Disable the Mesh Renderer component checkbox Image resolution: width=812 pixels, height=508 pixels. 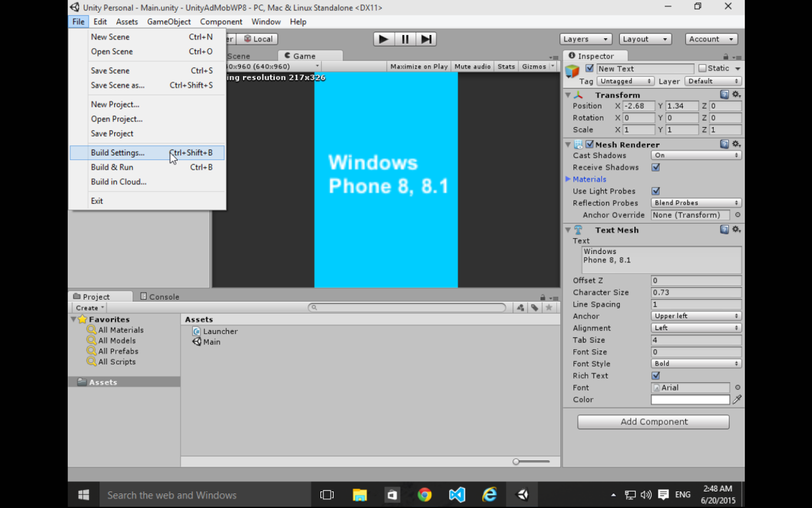tap(590, 144)
